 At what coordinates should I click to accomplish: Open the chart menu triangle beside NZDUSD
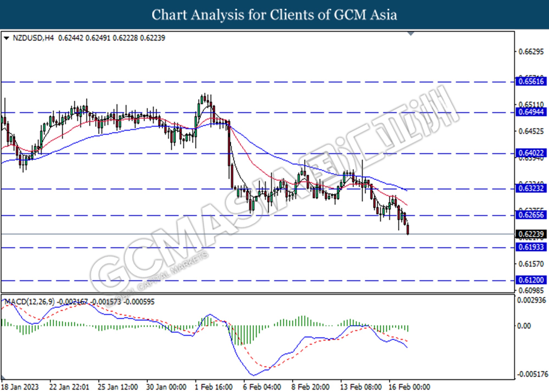pyautogui.click(x=6, y=38)
